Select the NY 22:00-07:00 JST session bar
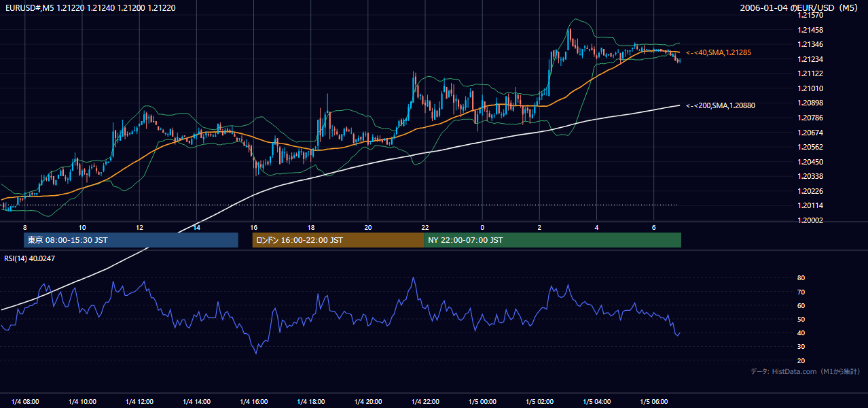 point(552,240)
